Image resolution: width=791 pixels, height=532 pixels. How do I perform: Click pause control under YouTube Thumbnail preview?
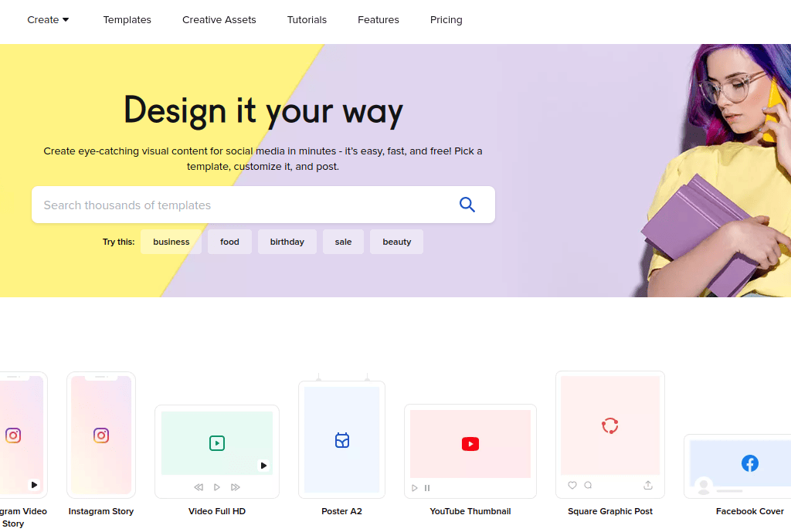[427, 488]
